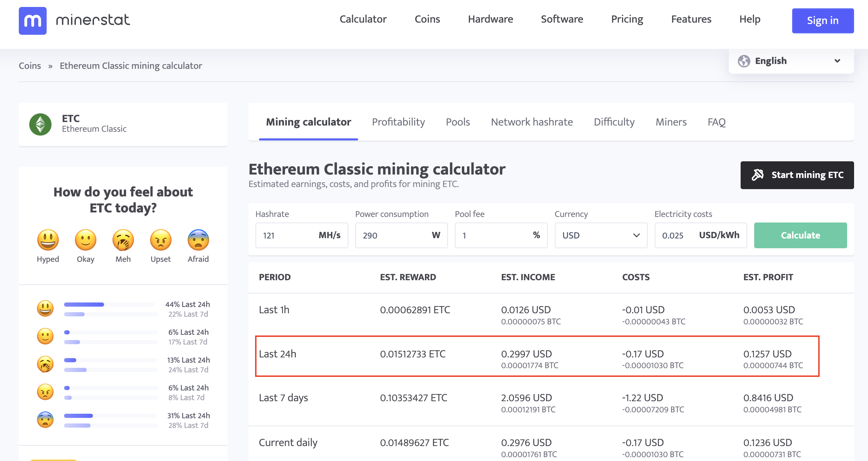Screen dimensions: 868x461
Task: Select the Okay emoji reaction
Action: pos(85,240)
